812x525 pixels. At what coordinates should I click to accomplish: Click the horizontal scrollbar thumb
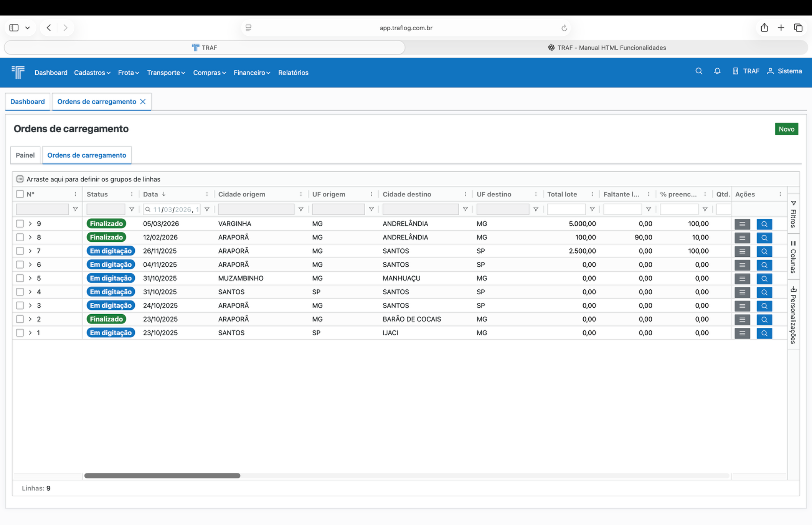162,475
